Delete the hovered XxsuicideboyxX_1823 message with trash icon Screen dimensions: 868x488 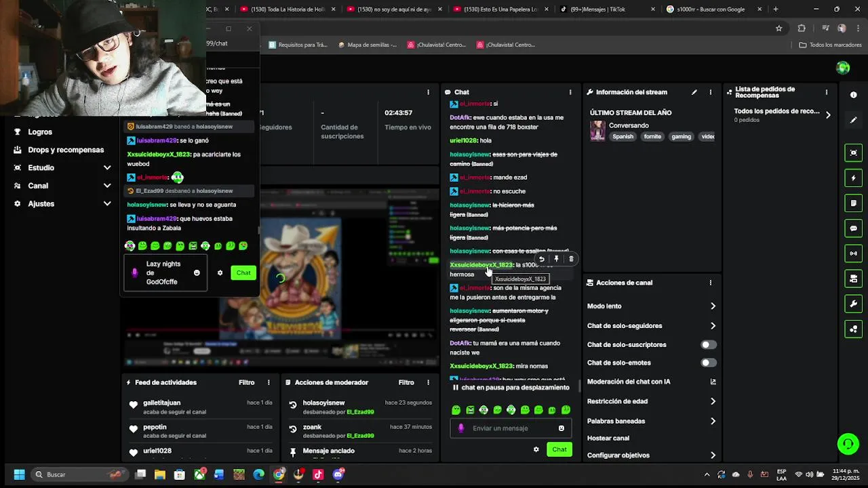571,259
